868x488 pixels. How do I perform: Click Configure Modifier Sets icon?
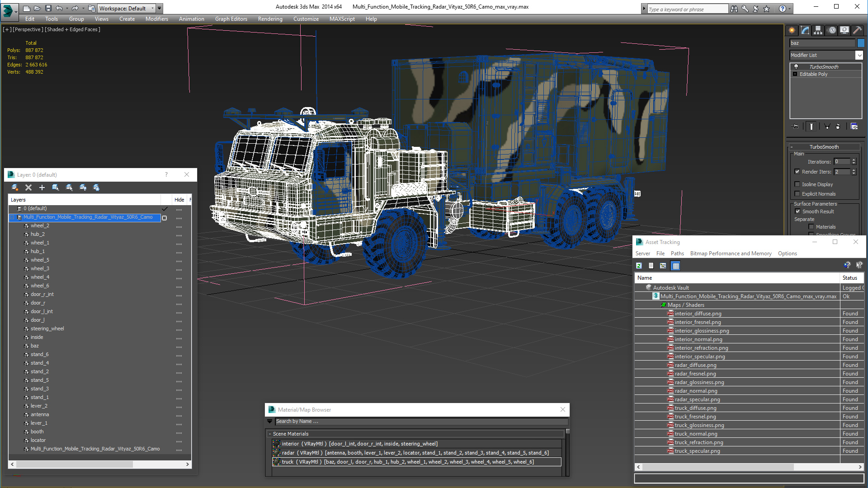click(x=854, y=127)
